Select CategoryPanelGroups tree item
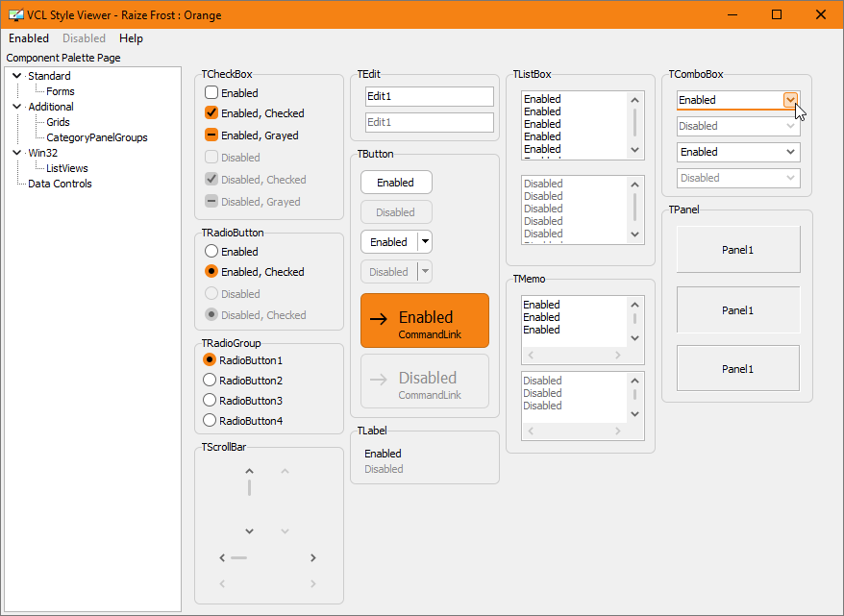Screen dimensions: 844x616 (x=97, y=137)
